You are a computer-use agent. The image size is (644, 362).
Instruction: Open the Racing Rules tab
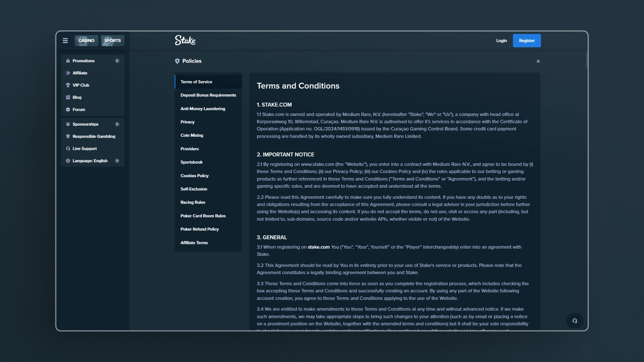(x=208, y=202)
